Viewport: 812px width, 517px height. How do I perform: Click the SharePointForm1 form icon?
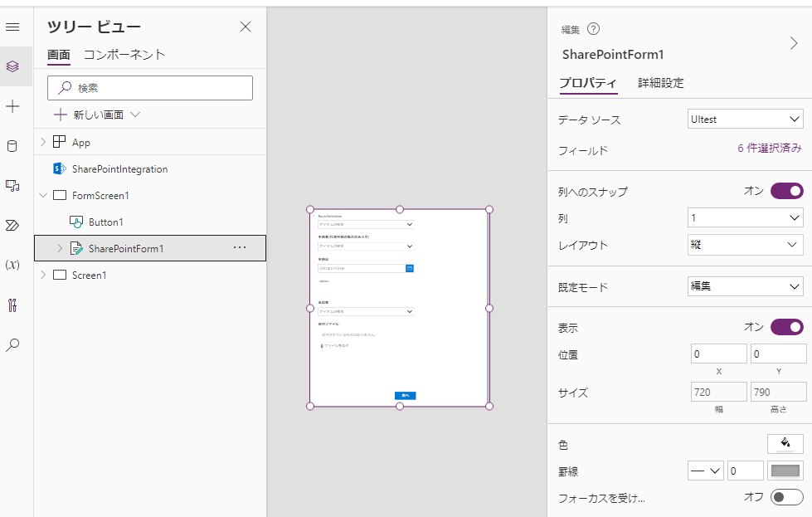coord(76,249)
